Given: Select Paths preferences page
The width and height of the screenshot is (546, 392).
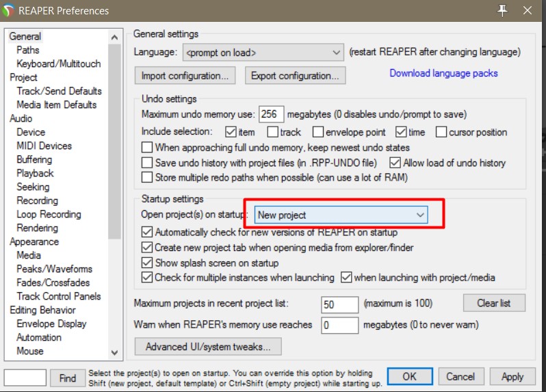Looking at the screenshot, I should [28, 50].
